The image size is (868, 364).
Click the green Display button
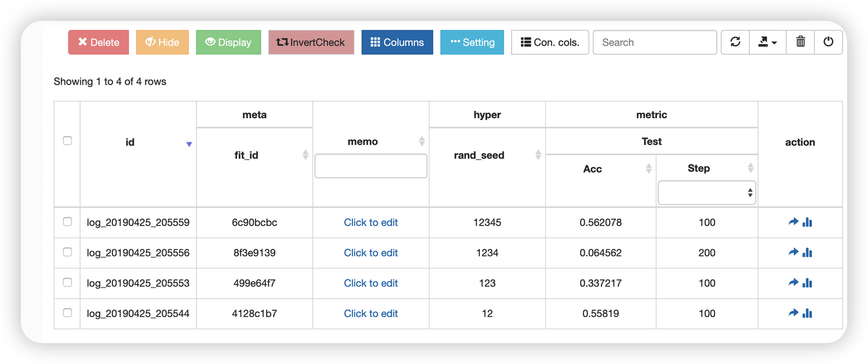[x=228, y=42]
